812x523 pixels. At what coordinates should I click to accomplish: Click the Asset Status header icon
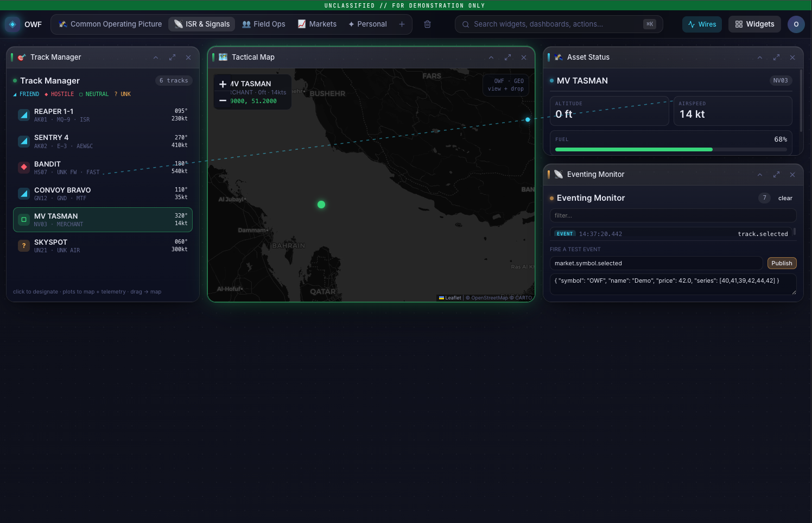click(559, 57)
